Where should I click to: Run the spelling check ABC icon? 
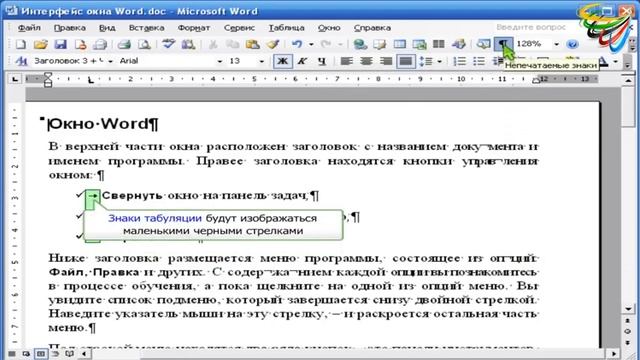pos(168,44)
